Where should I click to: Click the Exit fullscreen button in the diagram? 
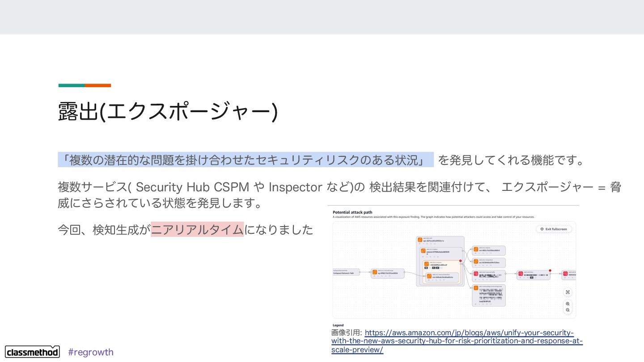click(554, 229)
